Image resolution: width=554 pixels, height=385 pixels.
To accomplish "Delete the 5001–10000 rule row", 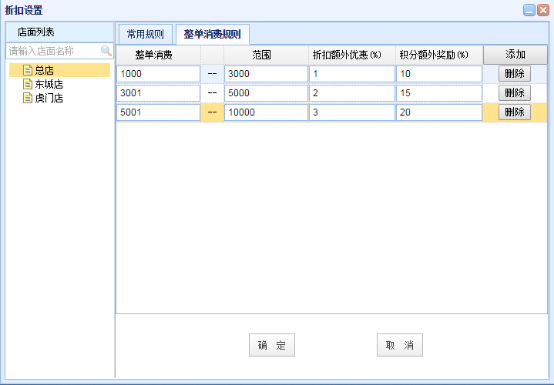I will coord(514,112).
